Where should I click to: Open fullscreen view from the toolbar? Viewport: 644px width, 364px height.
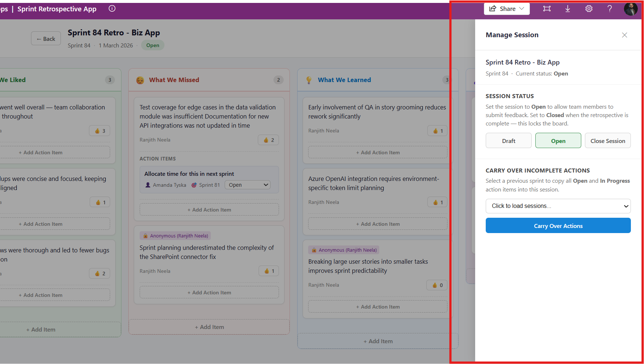[547, 8]
